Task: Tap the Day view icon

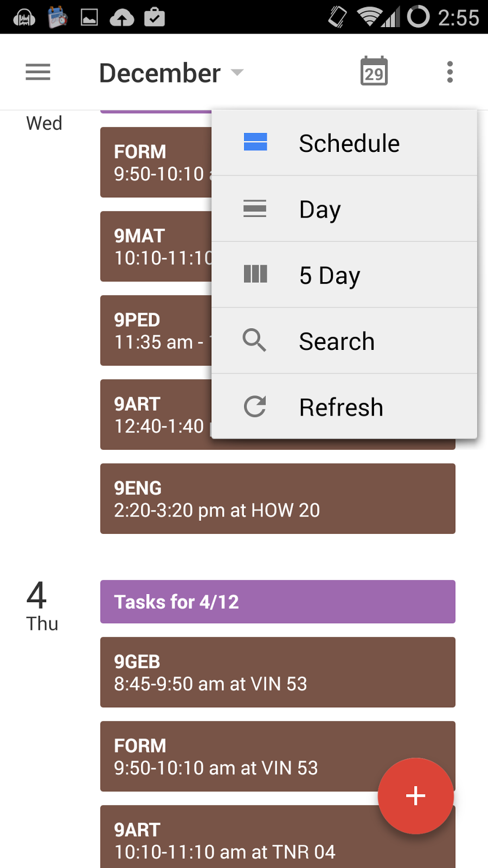Action: pos(255,208)
